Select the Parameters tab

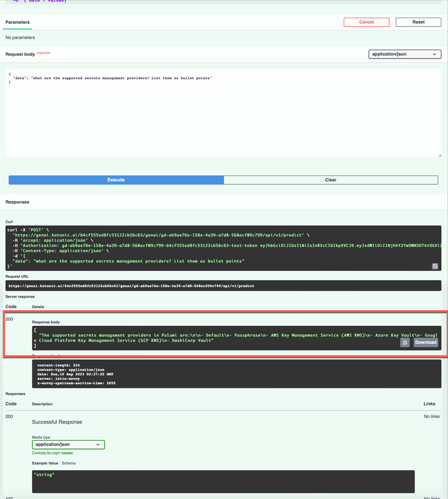[18, 22]
